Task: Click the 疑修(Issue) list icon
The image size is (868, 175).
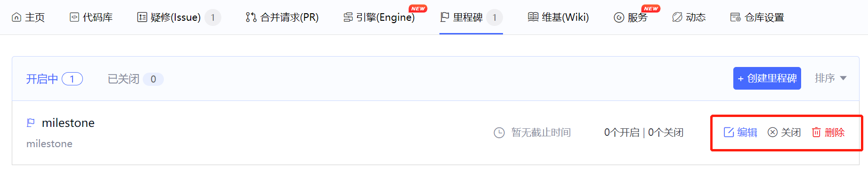Action: coord(142,17)
